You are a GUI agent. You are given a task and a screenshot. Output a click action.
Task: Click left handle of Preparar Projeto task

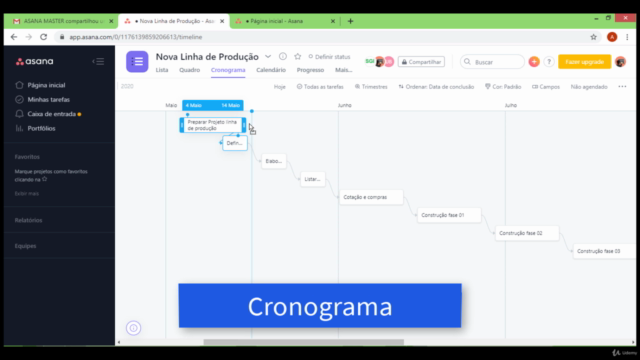pyautogui.click(x=182, y=125)
